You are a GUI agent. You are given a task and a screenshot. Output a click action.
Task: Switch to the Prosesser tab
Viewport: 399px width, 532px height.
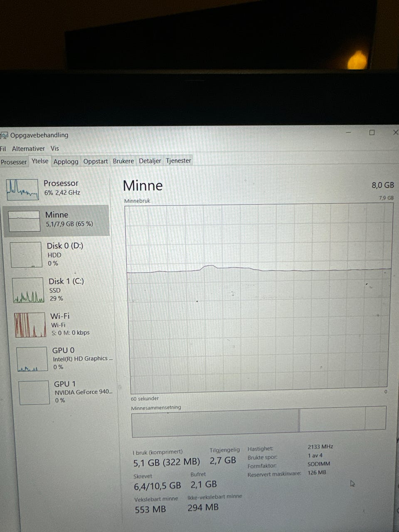(x=14, y=162)
